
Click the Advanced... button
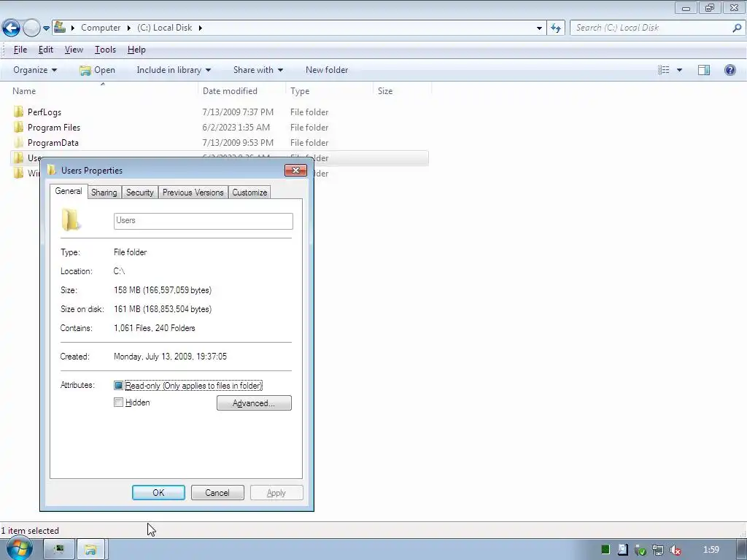point(254,402)
